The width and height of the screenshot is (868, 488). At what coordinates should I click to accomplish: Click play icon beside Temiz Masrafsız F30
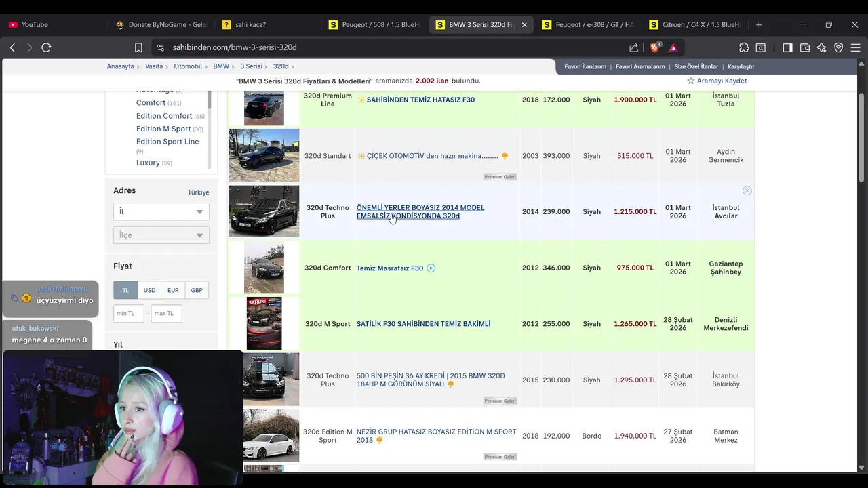[x=431, y=268]
